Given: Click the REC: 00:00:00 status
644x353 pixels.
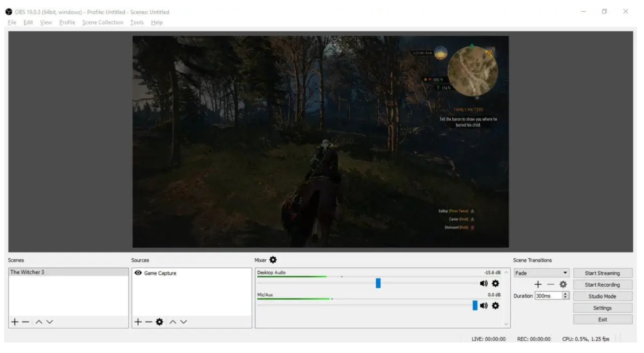Looking at the screenshot, I should coord(534,339).
